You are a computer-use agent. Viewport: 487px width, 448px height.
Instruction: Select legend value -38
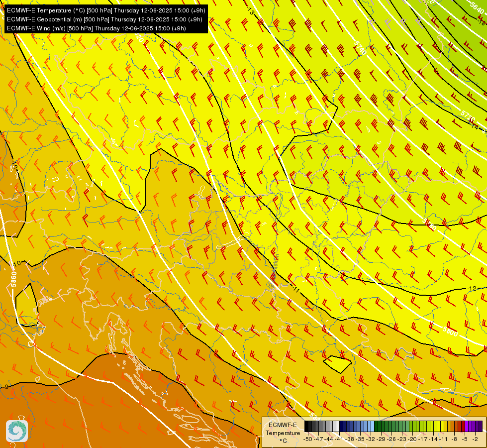(350, 439)
